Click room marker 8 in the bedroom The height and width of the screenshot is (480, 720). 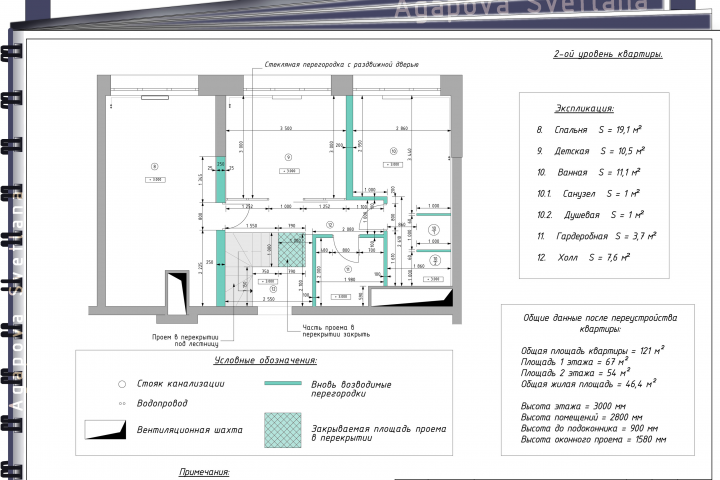155,166
